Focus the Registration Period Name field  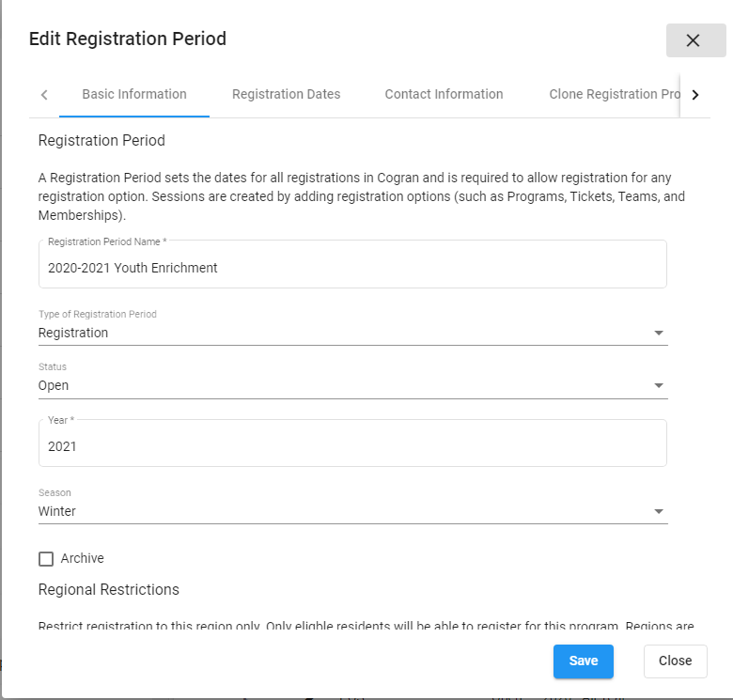tap(352, 268)
